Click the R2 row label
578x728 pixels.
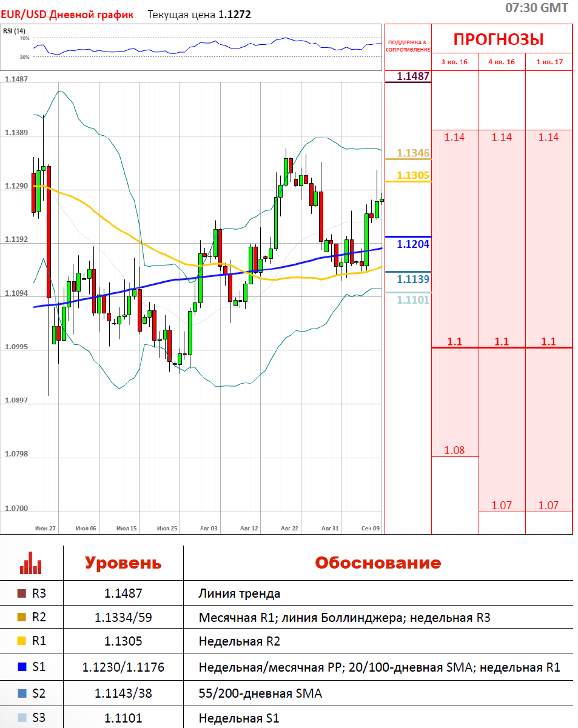(39, 618)
